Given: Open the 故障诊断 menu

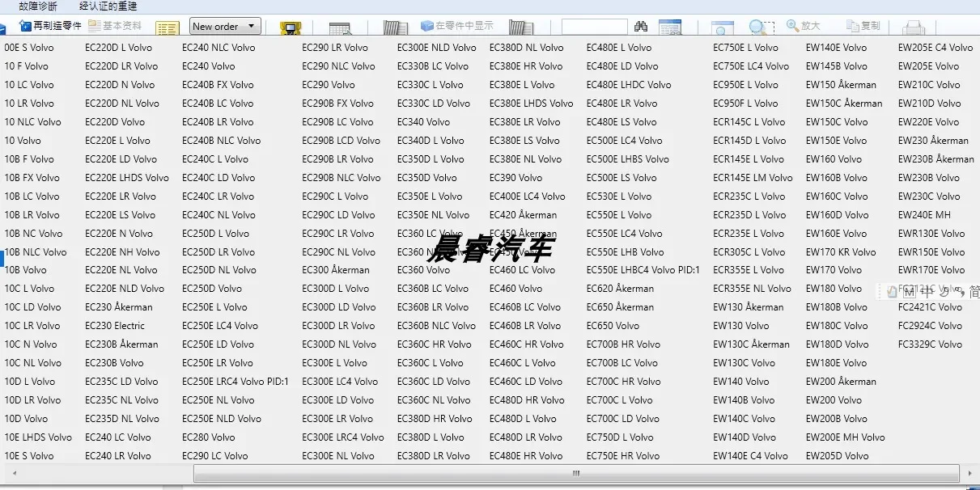Looking at the screenshot, I should (x=38, y=6).
